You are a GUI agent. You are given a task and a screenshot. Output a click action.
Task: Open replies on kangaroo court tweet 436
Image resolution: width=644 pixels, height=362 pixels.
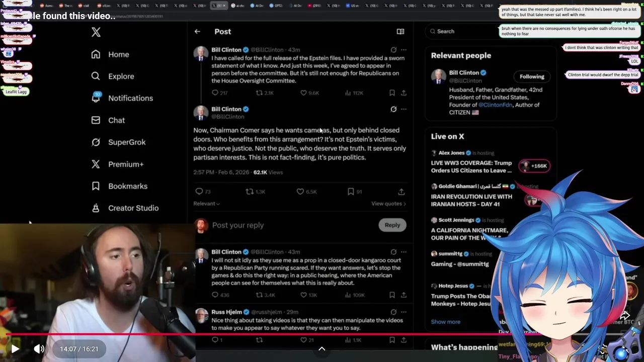click(x=220, y=295)
